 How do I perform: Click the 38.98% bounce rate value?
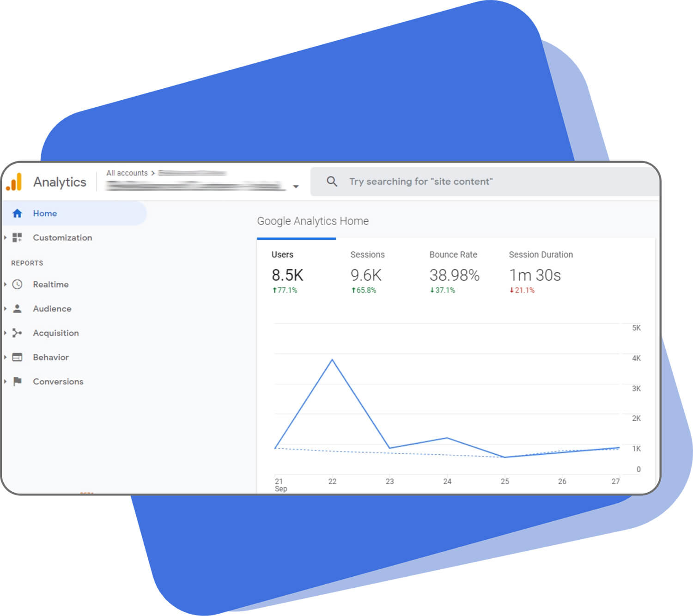(455, 275)
